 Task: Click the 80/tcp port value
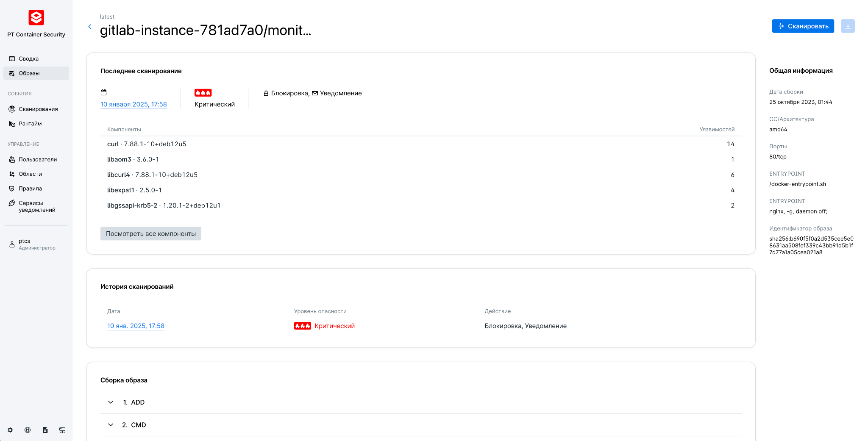point(778,157)
